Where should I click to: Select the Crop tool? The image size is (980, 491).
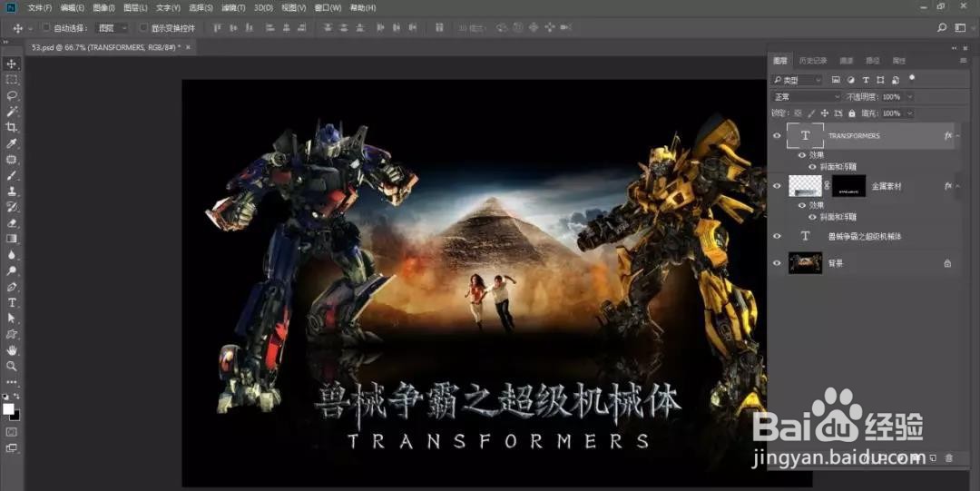tap(11, 128)
